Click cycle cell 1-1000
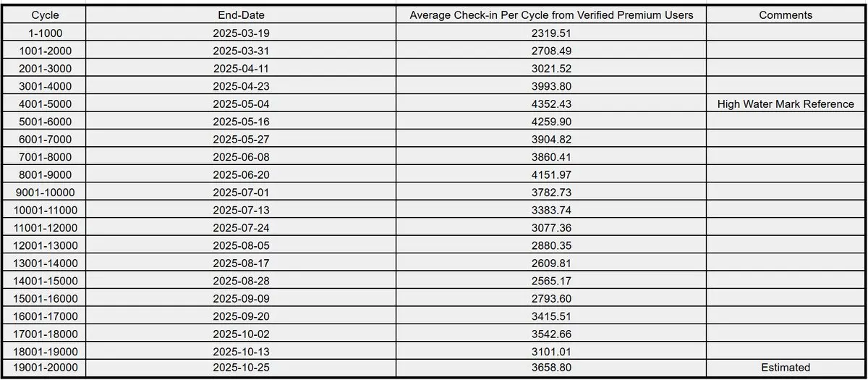This screenshot has height=380, width=868. tap(45, 33)
